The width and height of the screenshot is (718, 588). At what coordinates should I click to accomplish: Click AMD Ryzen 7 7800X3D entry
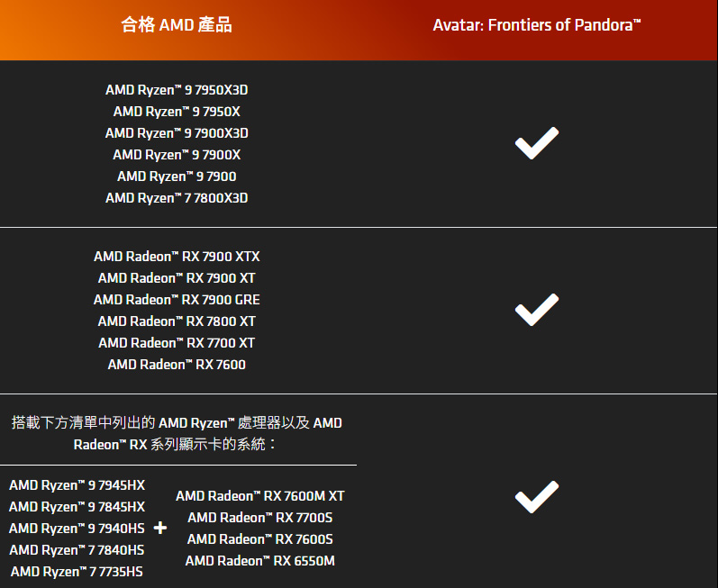coord(177,198)
